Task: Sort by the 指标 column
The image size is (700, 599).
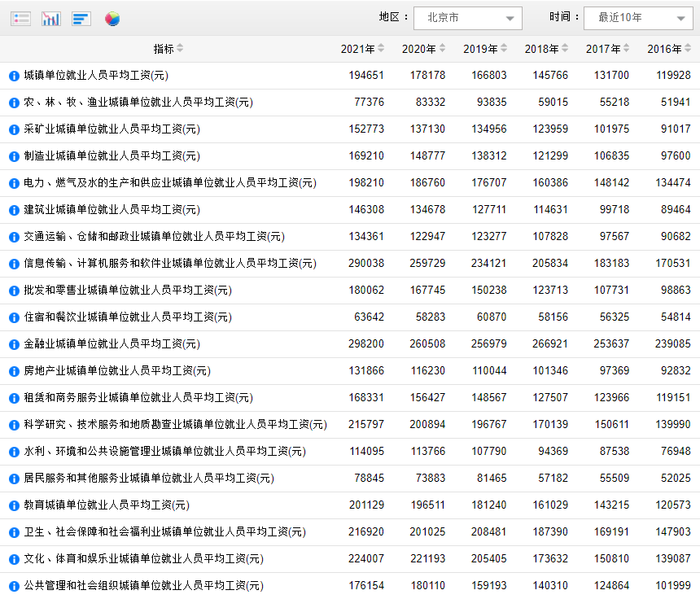Action: pyautogui.click(x=179, y=48)
